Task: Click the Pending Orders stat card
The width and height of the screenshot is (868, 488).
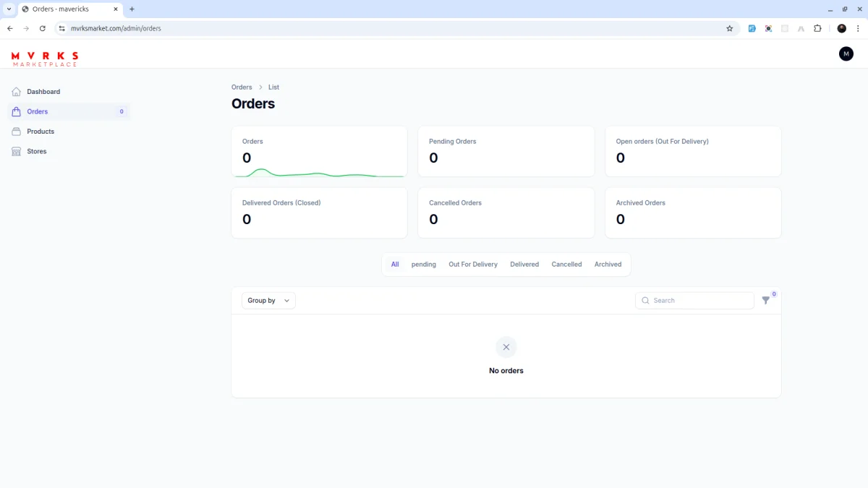Action: pyautogui.click(x=506, y=151)
